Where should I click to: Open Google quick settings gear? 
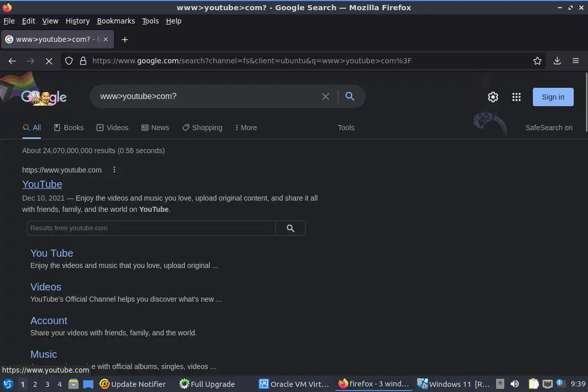click(493, 97)
